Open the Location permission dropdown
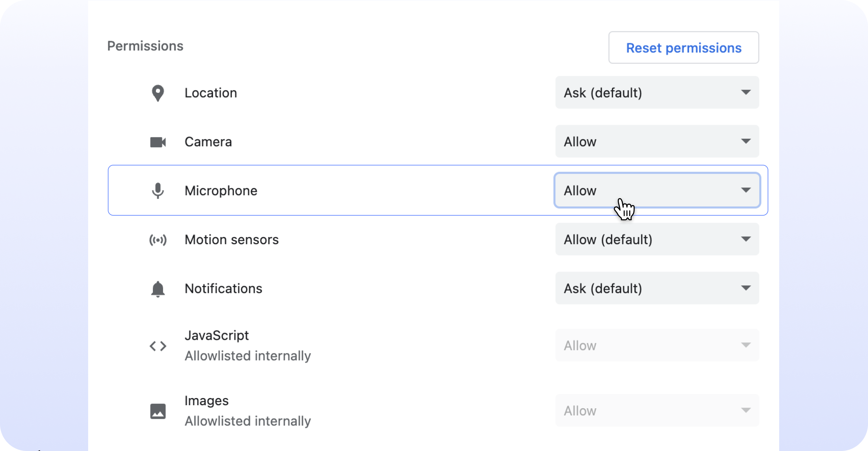This screenshot has width=868, height=451. pos(657,93)
